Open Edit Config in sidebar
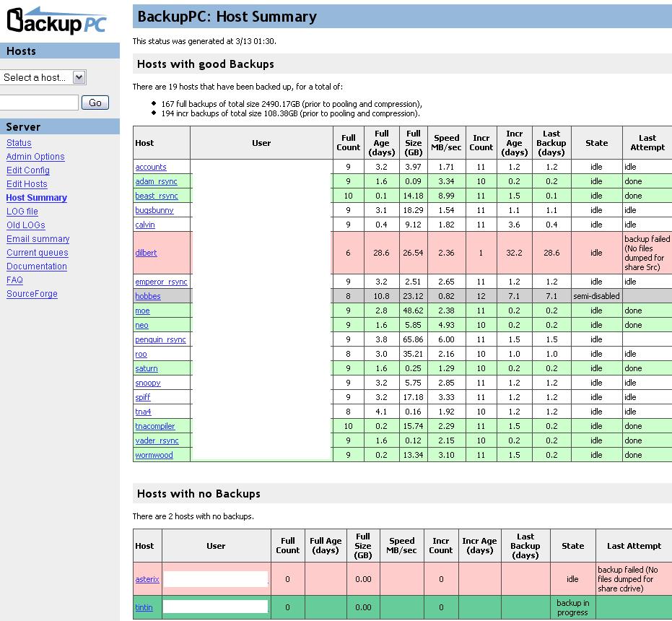Image resolution: width=672 pixels, height=621 pixels. point(28,170)
